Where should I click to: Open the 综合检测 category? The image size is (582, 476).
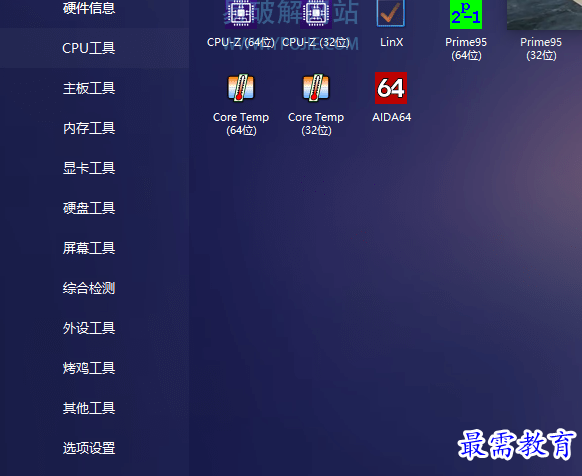click(x=89, y=288)
